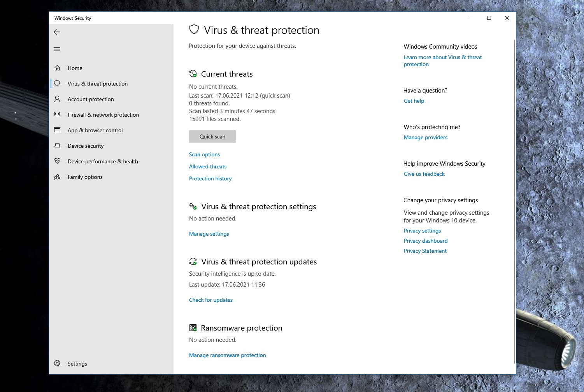Click the Ransomware protection icon
This screenshot has width=584, height=392.
point(193,328)
